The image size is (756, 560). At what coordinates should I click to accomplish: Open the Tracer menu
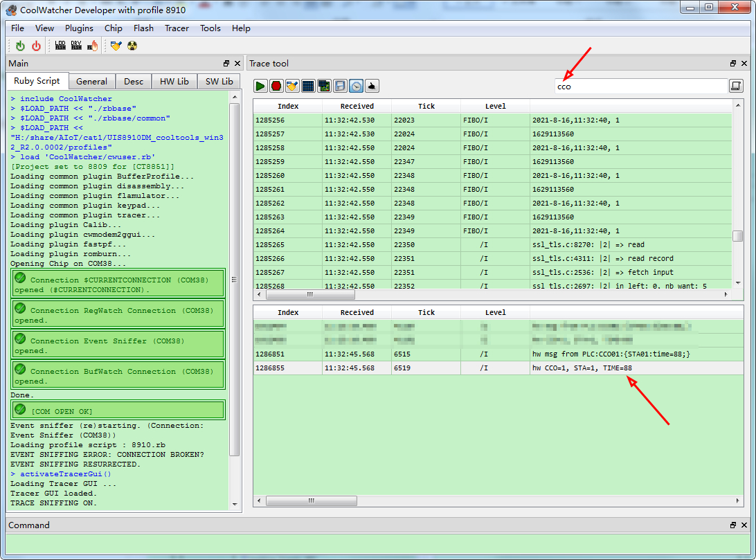pos(177,28)
